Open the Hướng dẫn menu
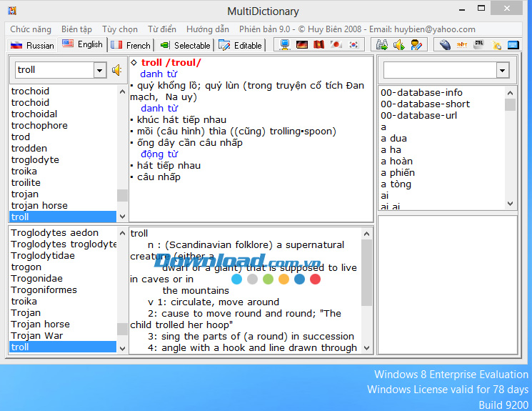 tap(208, 29)
